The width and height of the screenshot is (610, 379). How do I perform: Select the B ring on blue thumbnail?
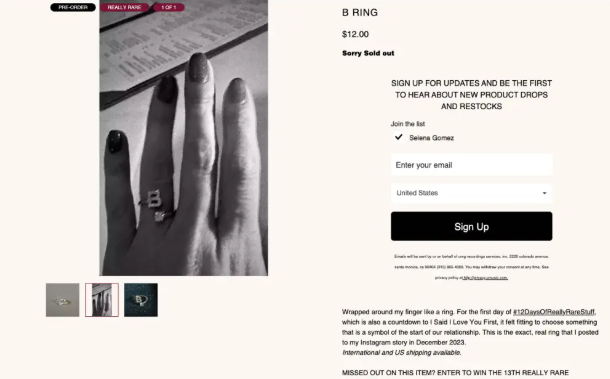point(141,300)
